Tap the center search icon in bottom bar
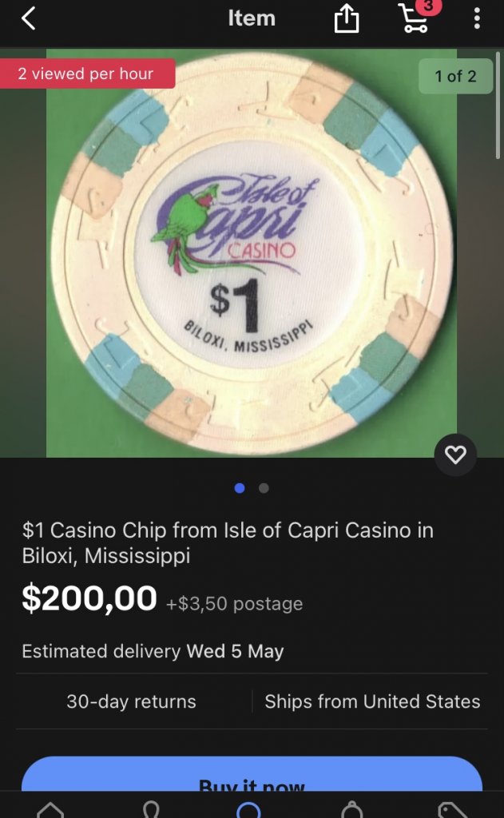The width and height of the screenshot is (504, 818). pos(249,808)
